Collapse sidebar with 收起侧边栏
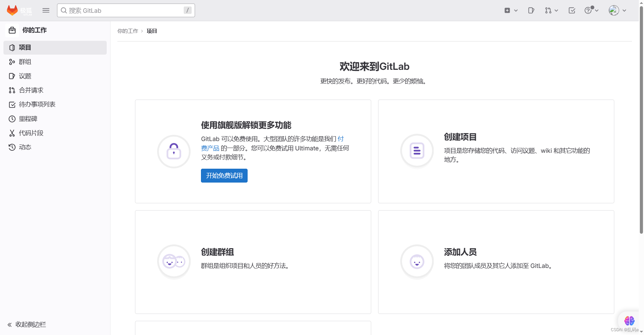Viewport: 644px width, 335px height. (27, 324)
